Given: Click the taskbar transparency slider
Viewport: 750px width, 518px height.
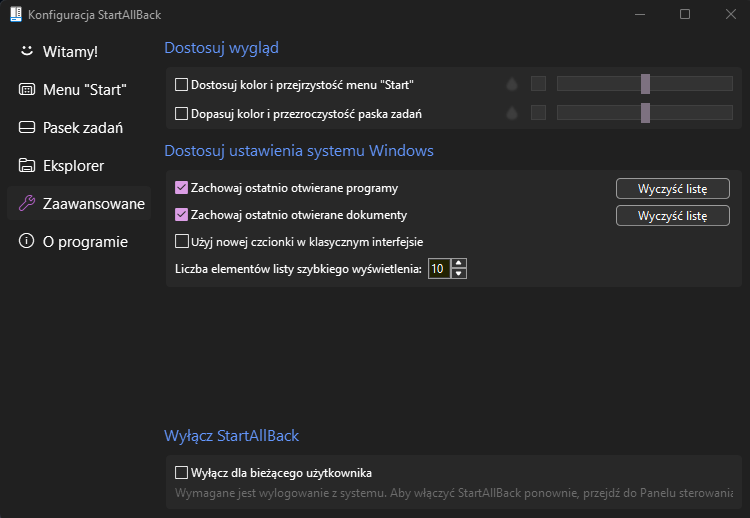Looking at the screenshot, I should (645, 113).
